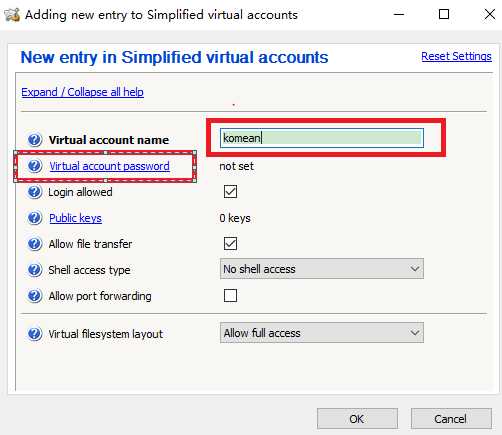Confirm with the OK button
This screenshot has height=435, width=502.
coord(357,419)
